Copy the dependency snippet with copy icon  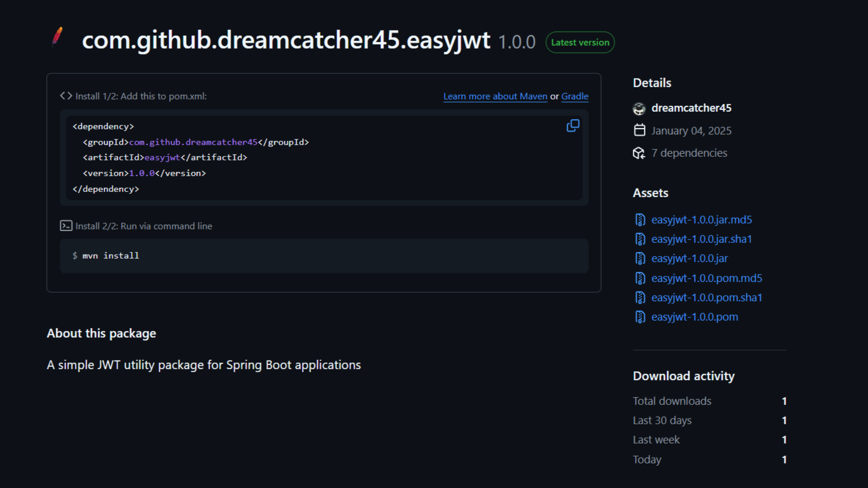click(x=573, y=126)
